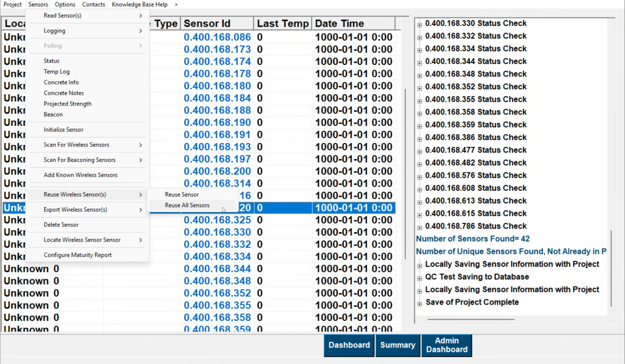
Task: Click Initialize Sensor menu entry
Action: (63, 130)
